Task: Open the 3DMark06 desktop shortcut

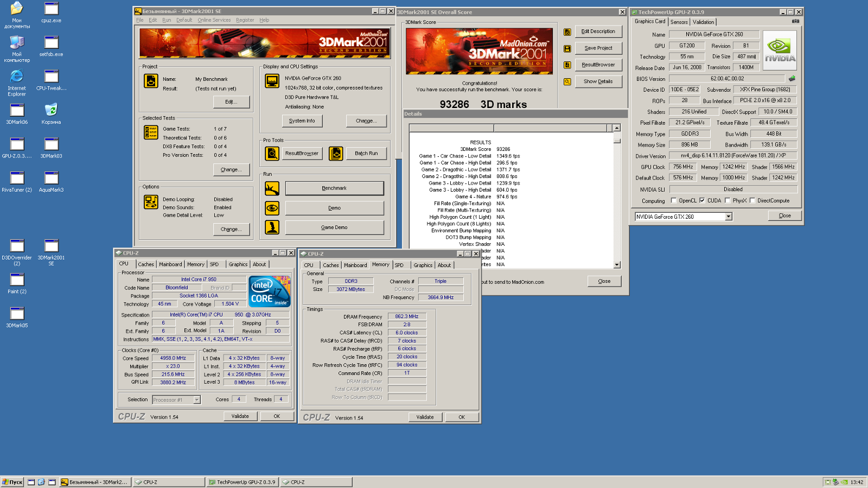Action: pyautogui.click(x=17, y=113)
